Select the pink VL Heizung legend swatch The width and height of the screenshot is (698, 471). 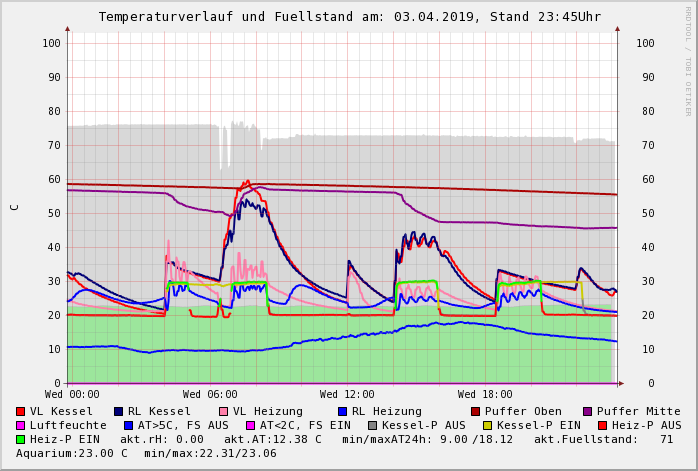click(x=223, y=411)
